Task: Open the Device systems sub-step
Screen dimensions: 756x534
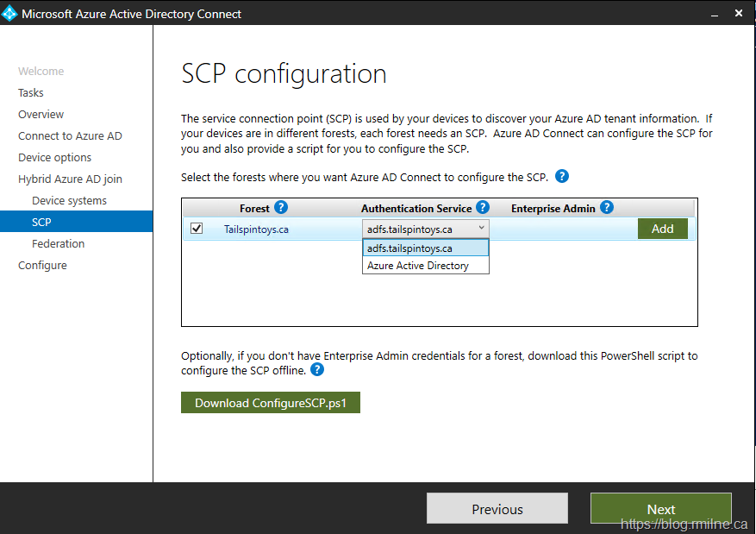Action: point(69,200)
